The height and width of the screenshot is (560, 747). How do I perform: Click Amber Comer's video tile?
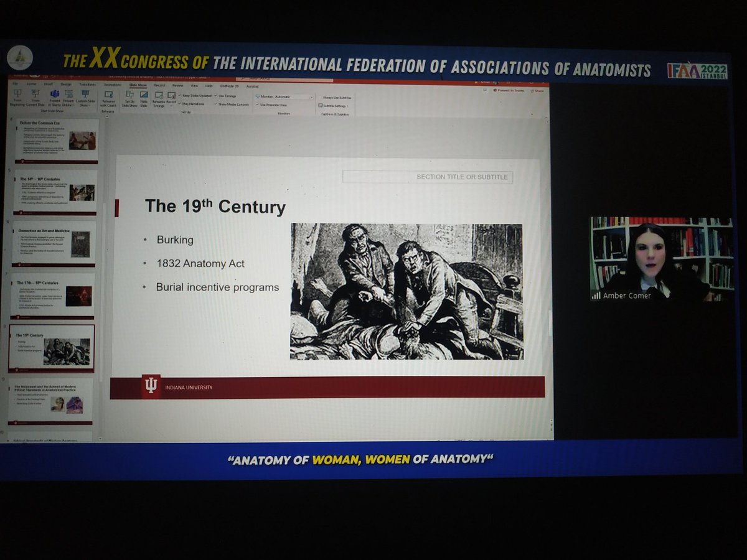pos(661,259)
